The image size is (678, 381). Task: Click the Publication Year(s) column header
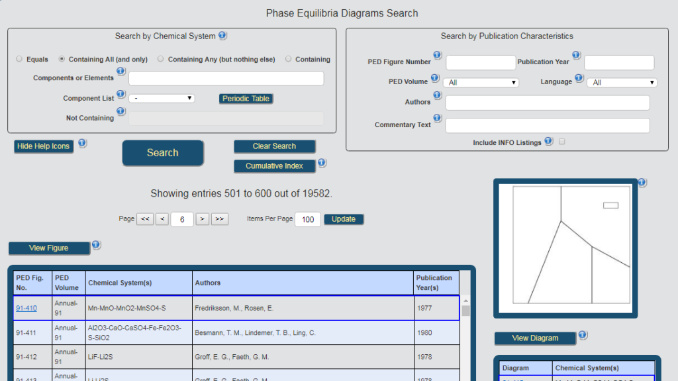436,283
